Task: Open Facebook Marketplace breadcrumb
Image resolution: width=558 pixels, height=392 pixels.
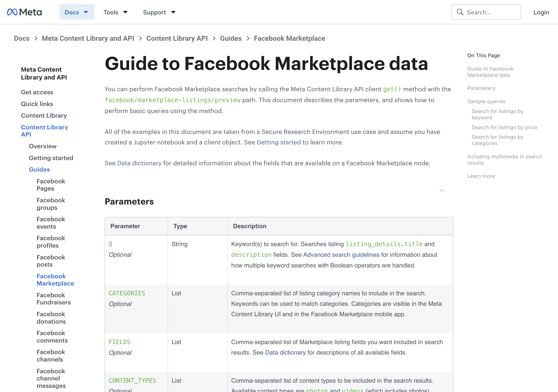Action: pos(289,38)
